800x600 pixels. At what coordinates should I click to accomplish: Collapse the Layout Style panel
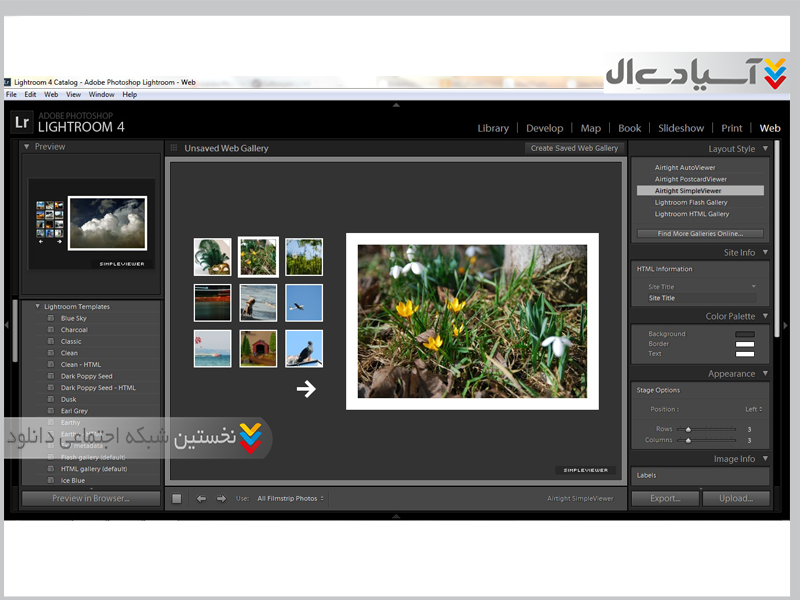point(765,149)
